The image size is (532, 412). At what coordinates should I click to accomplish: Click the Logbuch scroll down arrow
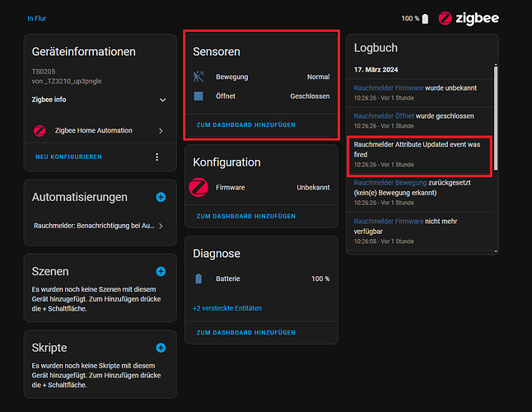496,251
